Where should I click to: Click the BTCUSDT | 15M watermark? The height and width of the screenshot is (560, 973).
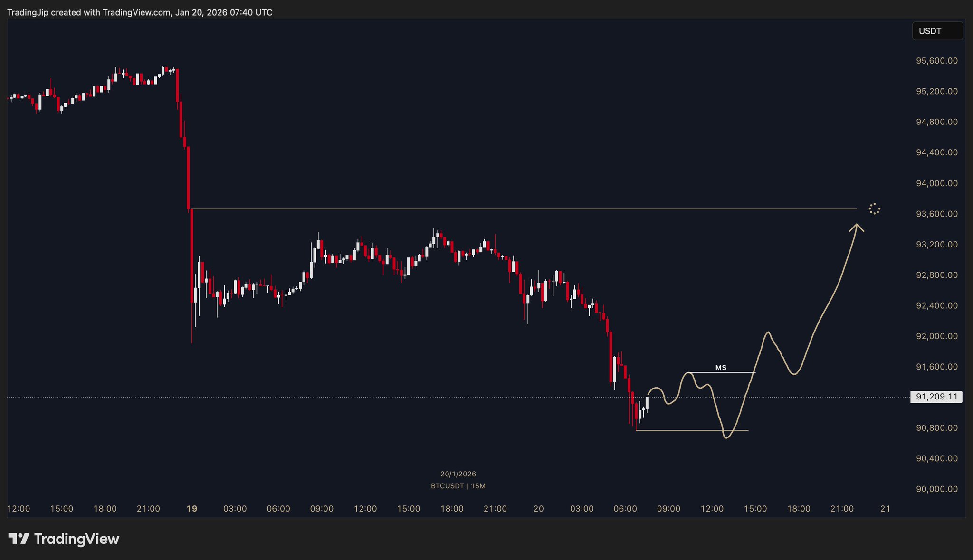pos(458,486)
